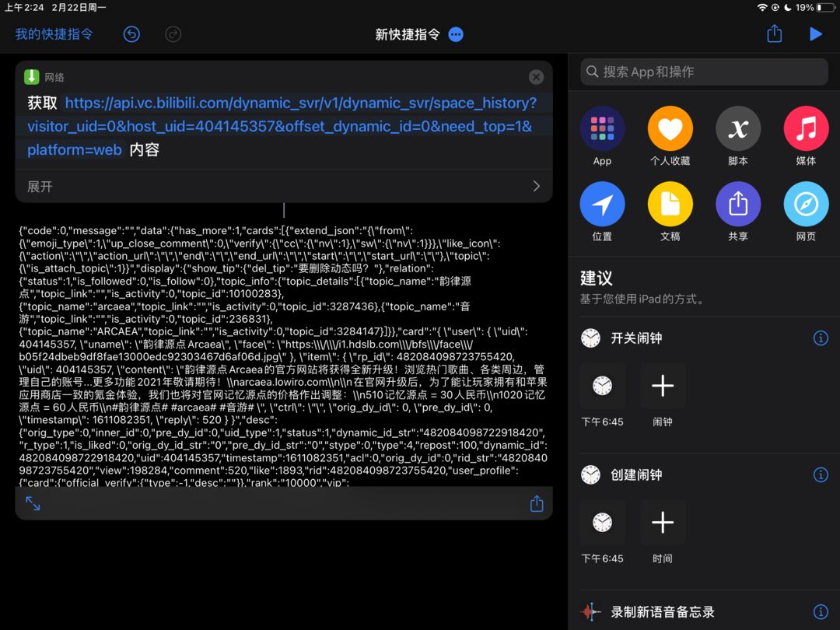Show info for 录制新语音备忘录 suggestion
Screen dimensions: 840x630
(821, 611)
